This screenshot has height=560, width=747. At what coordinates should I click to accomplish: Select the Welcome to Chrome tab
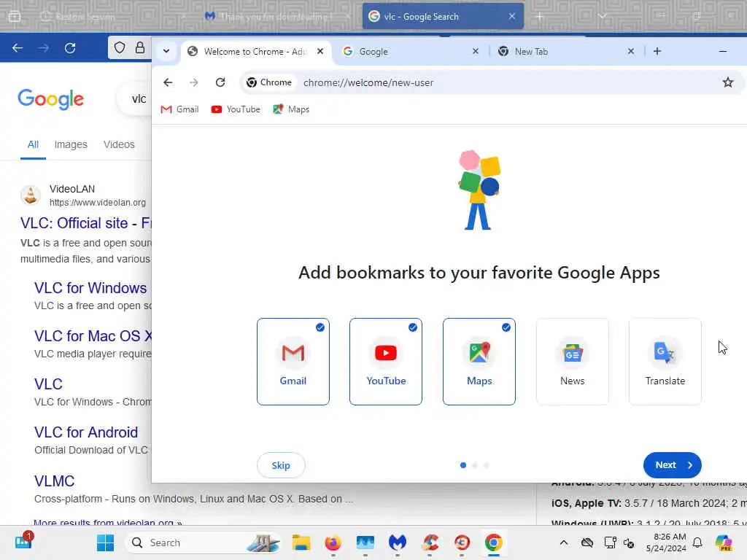tap(256, 52)
